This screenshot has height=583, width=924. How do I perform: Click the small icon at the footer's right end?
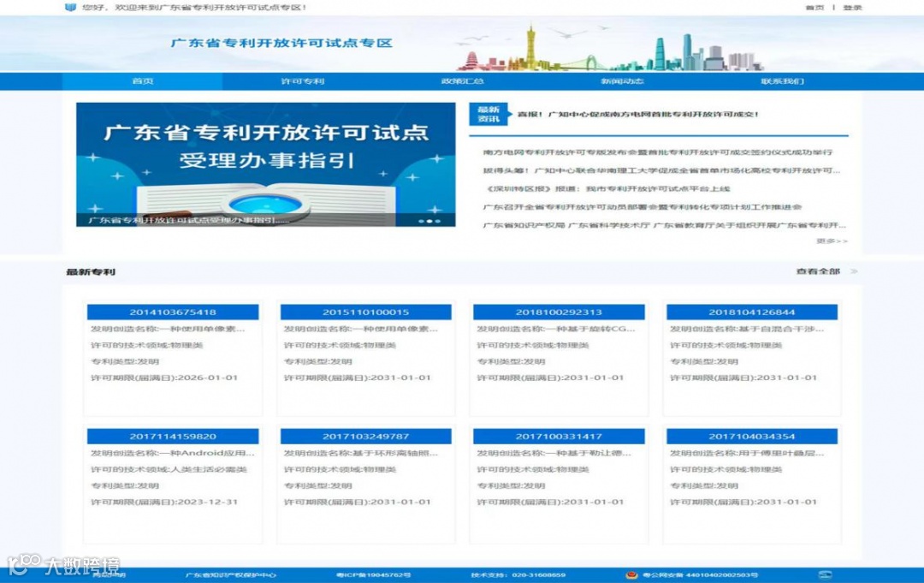(x=825, y=574)
